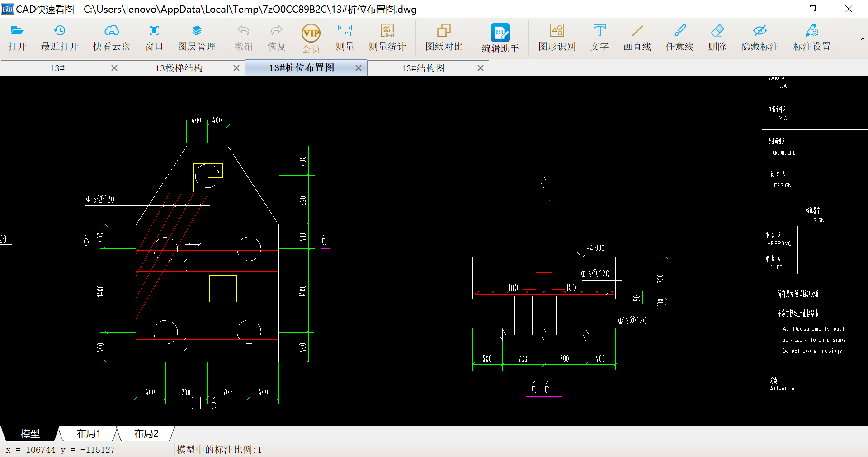Image resolution: width=868 pixels, height=457 pixels.
Task: Close the 13#结构图 tab
Action: tap(481, 68)
